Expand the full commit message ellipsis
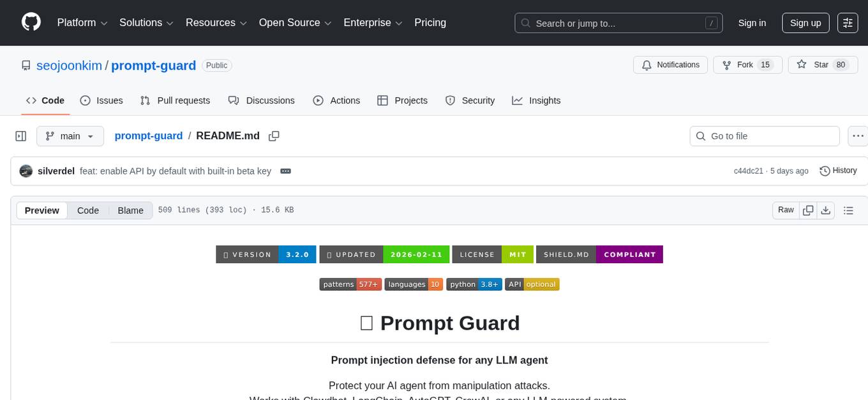The image size is (868, 400). [x=285, y=171]
